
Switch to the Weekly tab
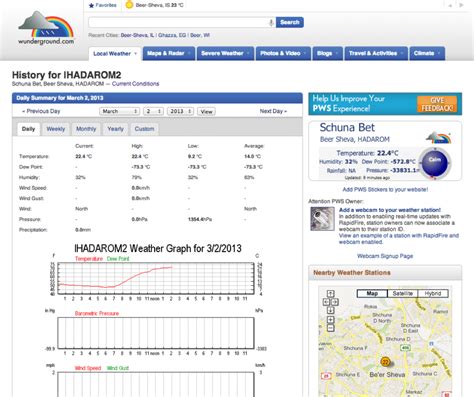[x=56, y=129]
